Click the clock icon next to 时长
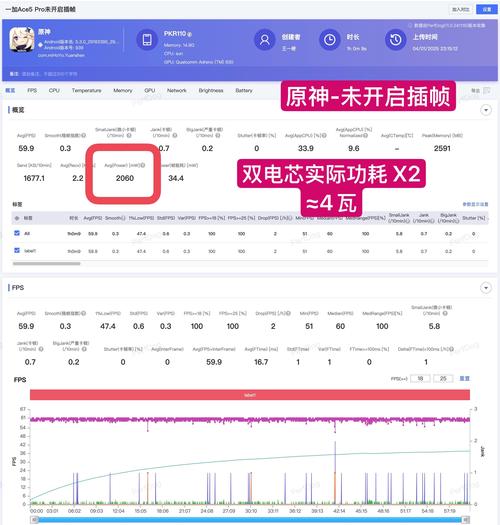Image resolution: width=500 pixels, height=525 pixels. (x=330, y=40)
